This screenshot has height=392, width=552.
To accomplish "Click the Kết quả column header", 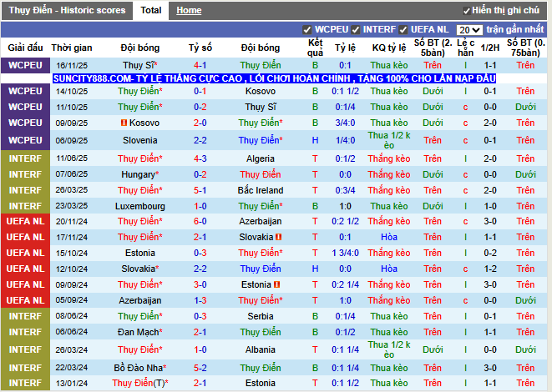I will pyautogui.click(x=315, y=48).
